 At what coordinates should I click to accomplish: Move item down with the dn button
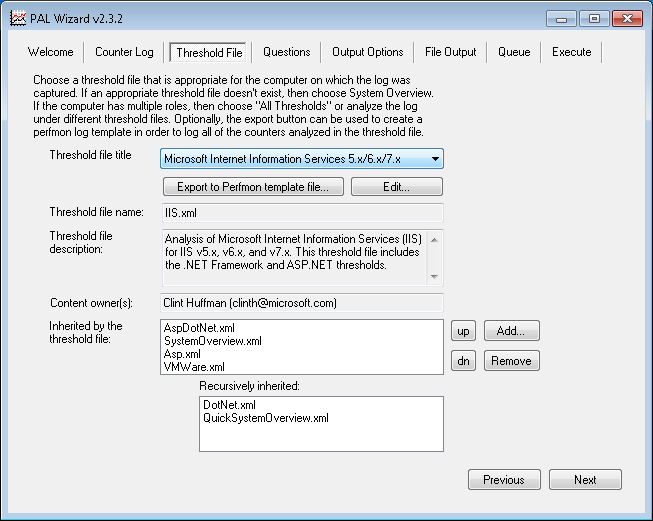click(462, 361)
